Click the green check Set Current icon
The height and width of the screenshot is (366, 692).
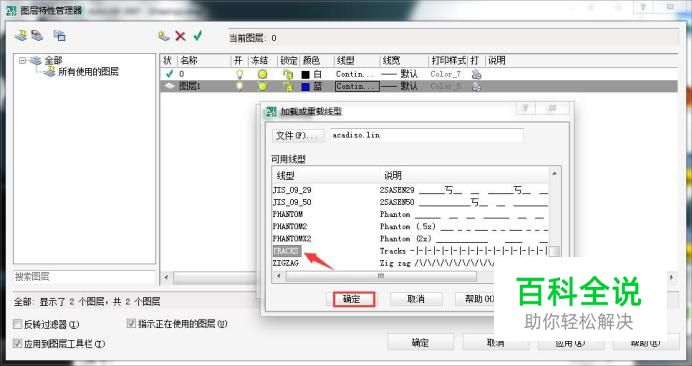(x=197, y=35)
